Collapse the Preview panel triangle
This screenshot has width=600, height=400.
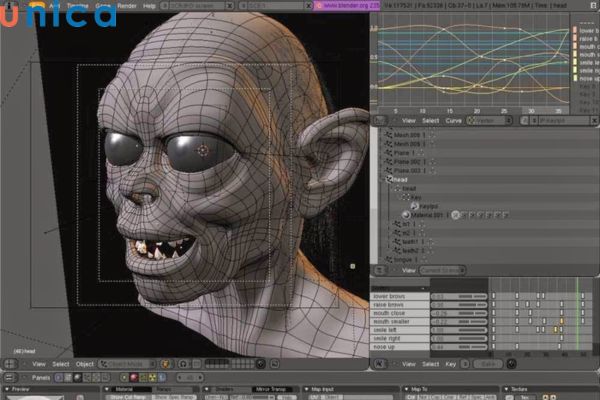click(x=7, y=389)
